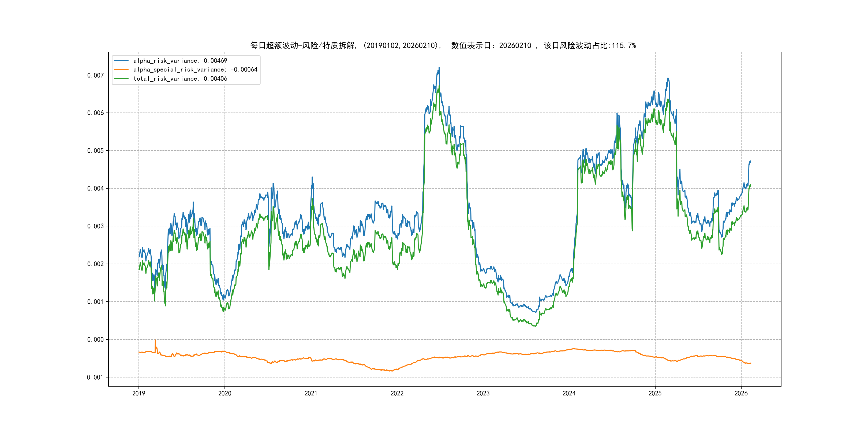Screen dimensions: 868x434
Task: Click the orange alpha_special_risk_variance legend line swatch
Action: (121, 69)
